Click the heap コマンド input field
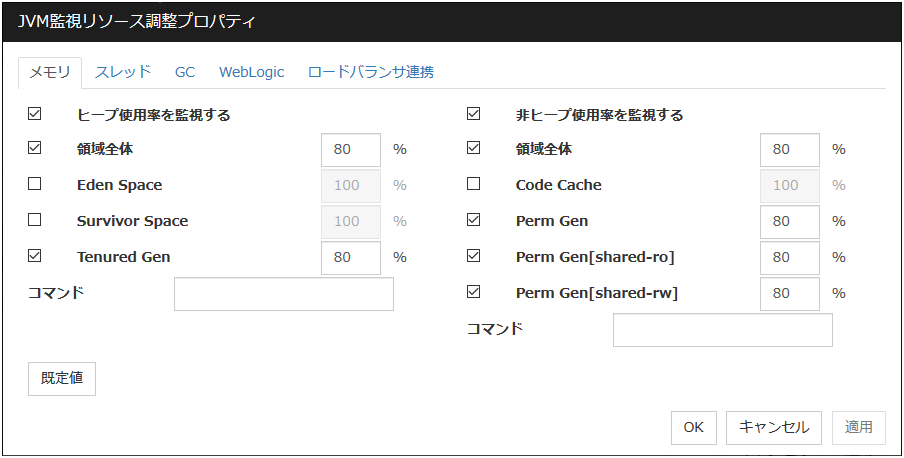The height and width of the screenshot is (458, 904). click(284, 294)
